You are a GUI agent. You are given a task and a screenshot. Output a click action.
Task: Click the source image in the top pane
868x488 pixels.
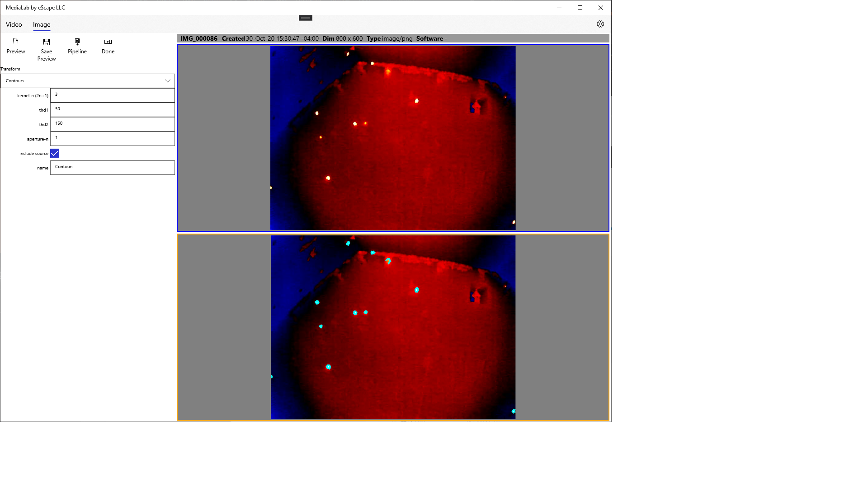coord(393,138)
